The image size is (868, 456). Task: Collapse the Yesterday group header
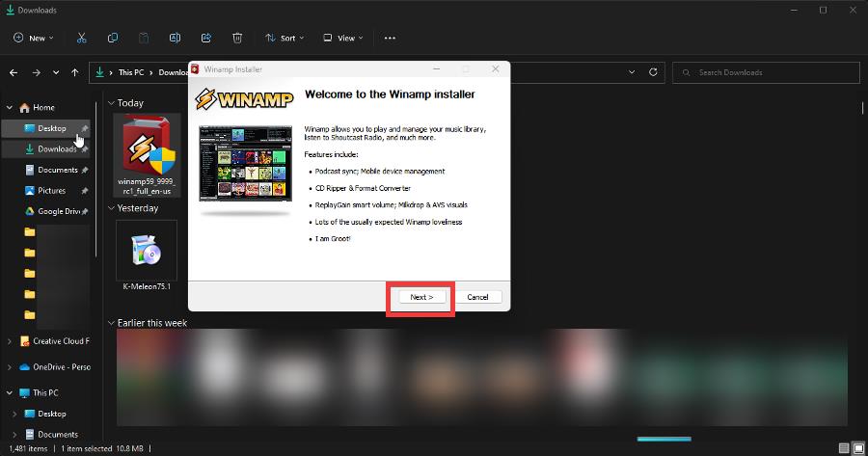coord(111,208)
